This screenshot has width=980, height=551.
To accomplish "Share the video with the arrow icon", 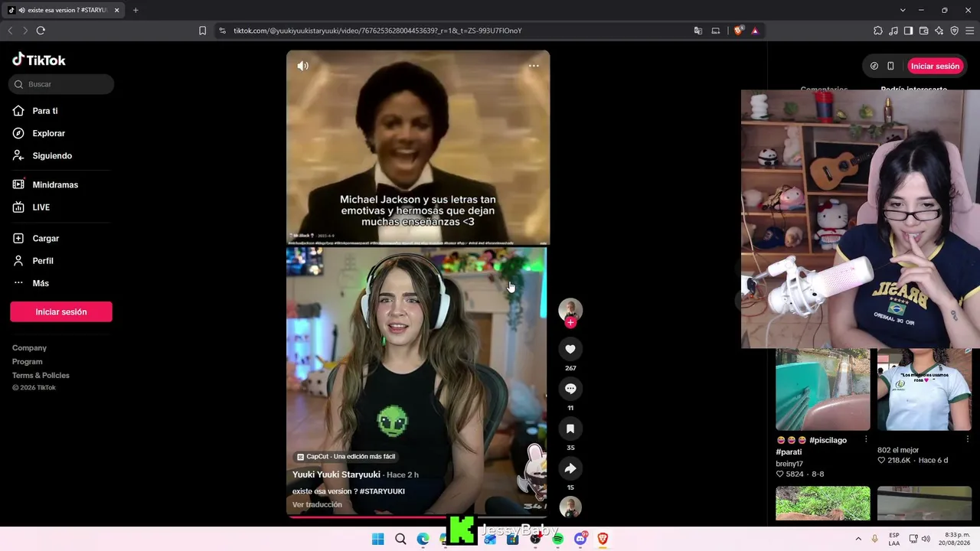I will [570, 468].
